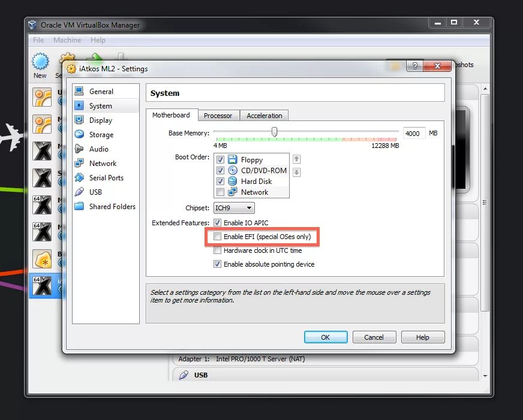The width and height of the screenshot is (523, 420).
Task: Open Shared Folders settings category
Action: [106, 206]
